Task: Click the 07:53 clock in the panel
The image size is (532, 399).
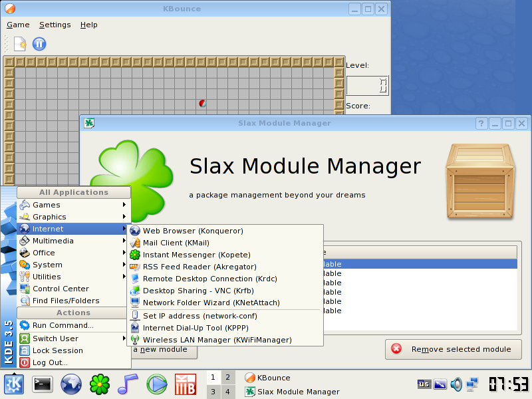Action: click(x=509, y=384)
